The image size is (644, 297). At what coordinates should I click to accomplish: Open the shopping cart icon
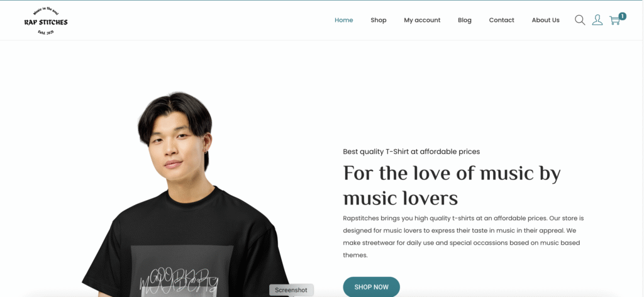[x=614, y=21]
